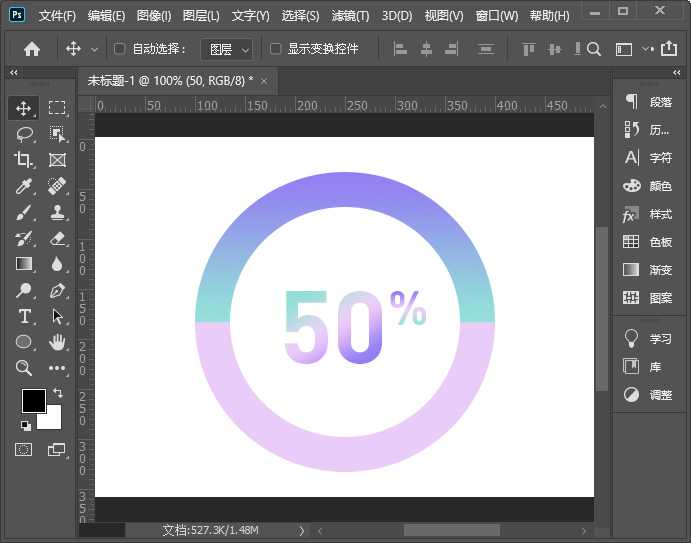Expand the left toolbox double-arrow
The width and height of the screenshot is (691, 543).
point(14,72)
